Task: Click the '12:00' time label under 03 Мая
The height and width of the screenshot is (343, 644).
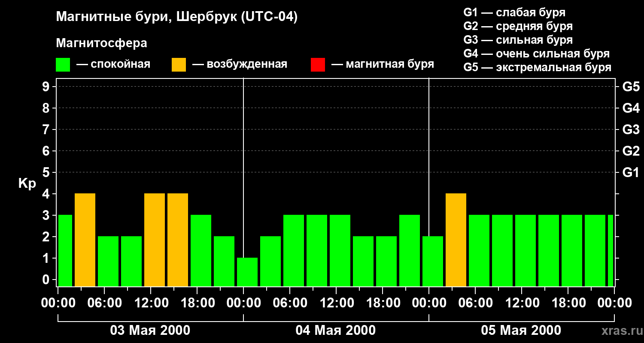Action: [151, 303]
